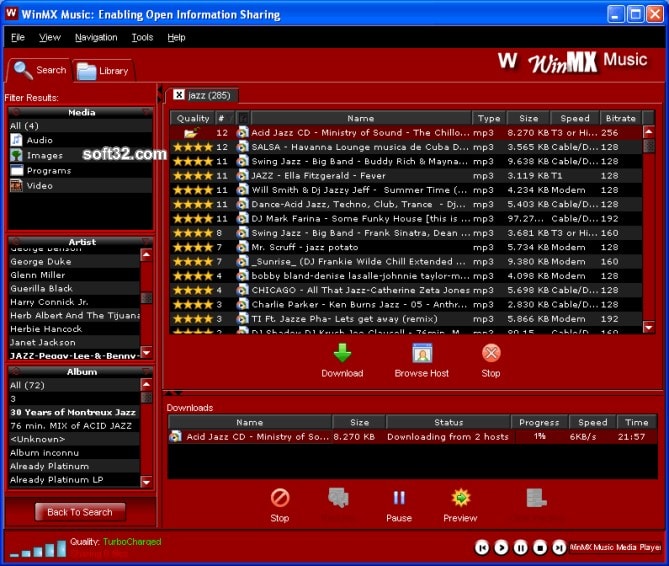The image size is (669, 566).
Task: Select artist Herbie Hancock
Action: [75, 329]
